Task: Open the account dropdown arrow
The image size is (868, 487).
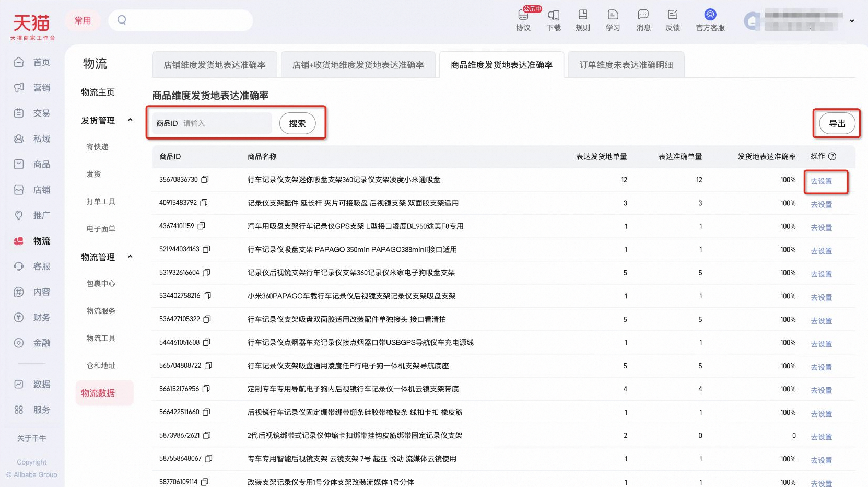Action: [x=852, y=21]
